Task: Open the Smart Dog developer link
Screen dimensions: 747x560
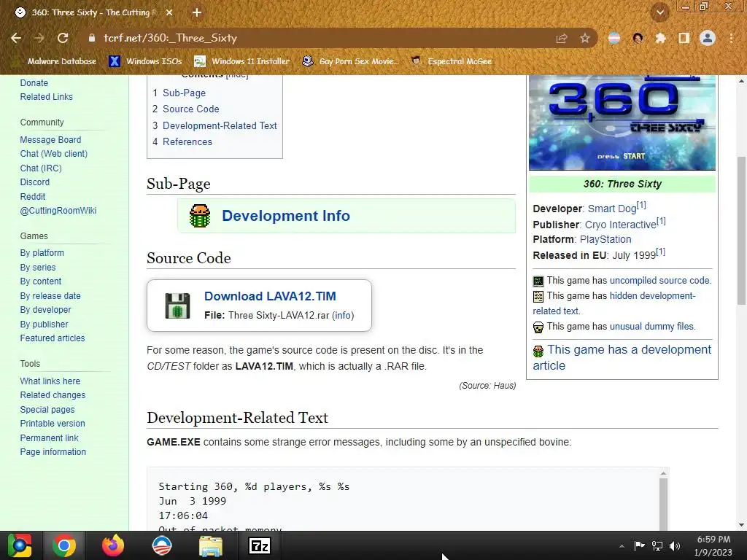Action: coord(612,209)
